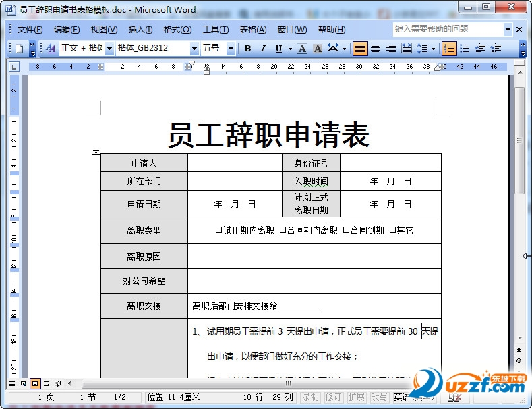Toggle numbered list formatting
Screen dimensions: 532x409
pyautogui.click(x=449, y=49)
